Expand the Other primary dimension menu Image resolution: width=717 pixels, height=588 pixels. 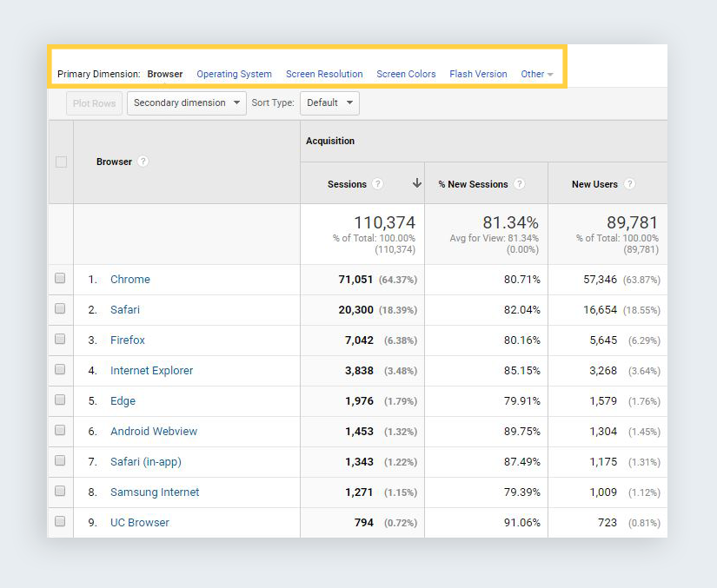pyautogui.click(x=537, y=74)
